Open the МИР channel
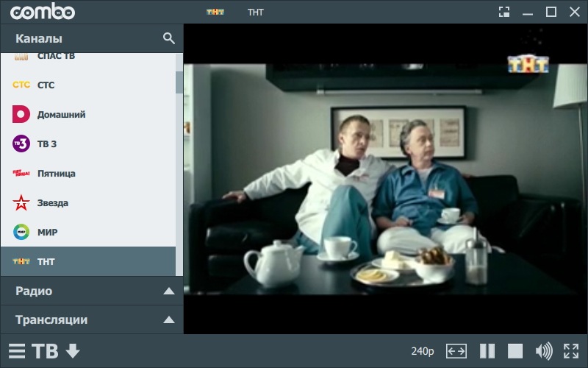 pyautogui.click(x=88, y=232)
